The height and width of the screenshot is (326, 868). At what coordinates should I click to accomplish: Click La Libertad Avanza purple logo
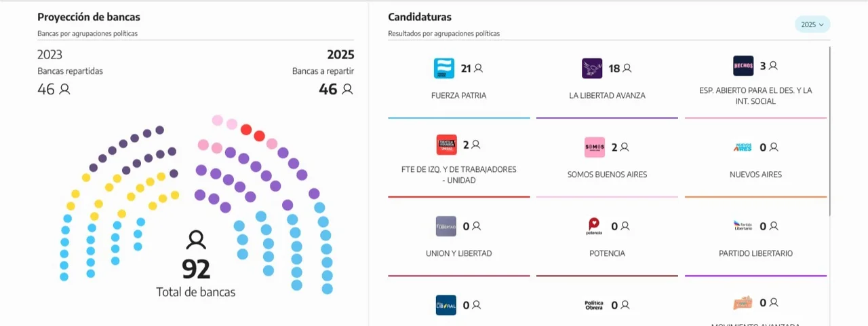coord(592,69)
